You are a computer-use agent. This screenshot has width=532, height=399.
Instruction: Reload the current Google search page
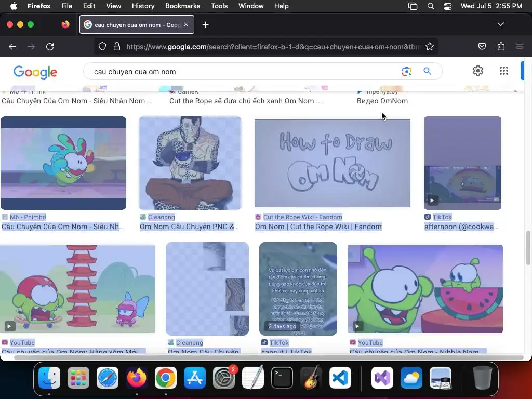50,47
